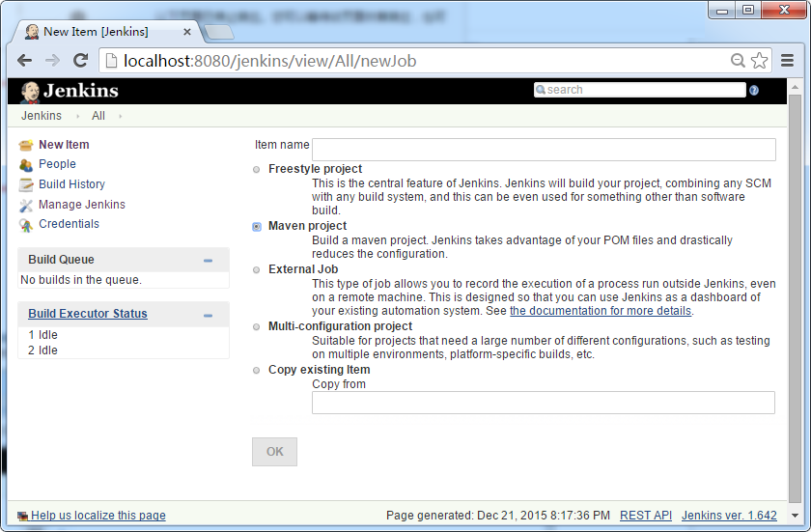811x532 pixels.
Task: Click the Maven project label
Action: [307, 226]
